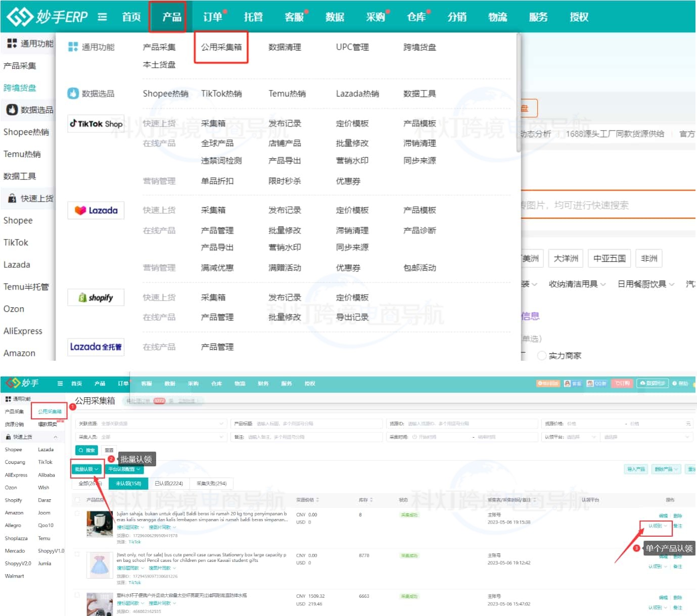Click the TikTok Shop platform logo
Image resolution: width=697 pixels, height=616 pixels.
96,124
